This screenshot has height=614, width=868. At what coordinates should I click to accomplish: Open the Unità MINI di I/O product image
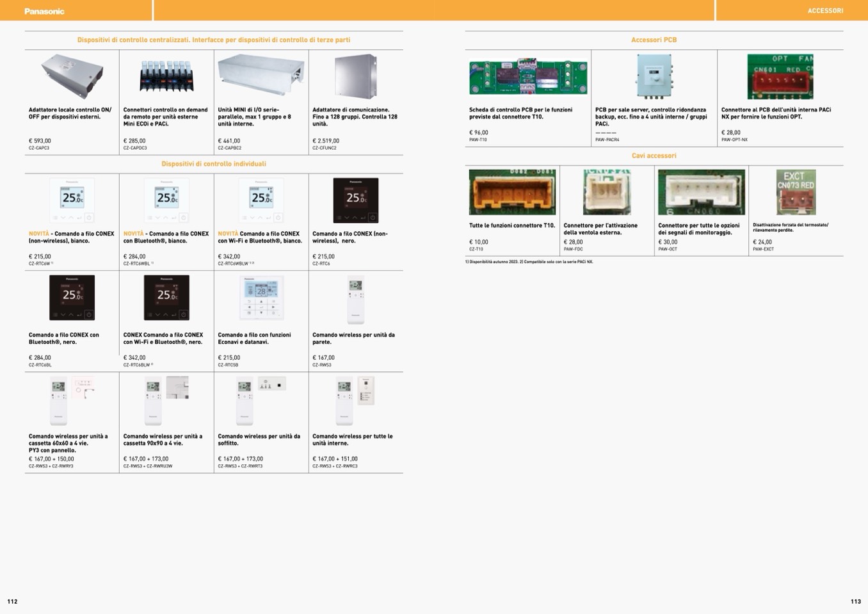pos(261,74)
